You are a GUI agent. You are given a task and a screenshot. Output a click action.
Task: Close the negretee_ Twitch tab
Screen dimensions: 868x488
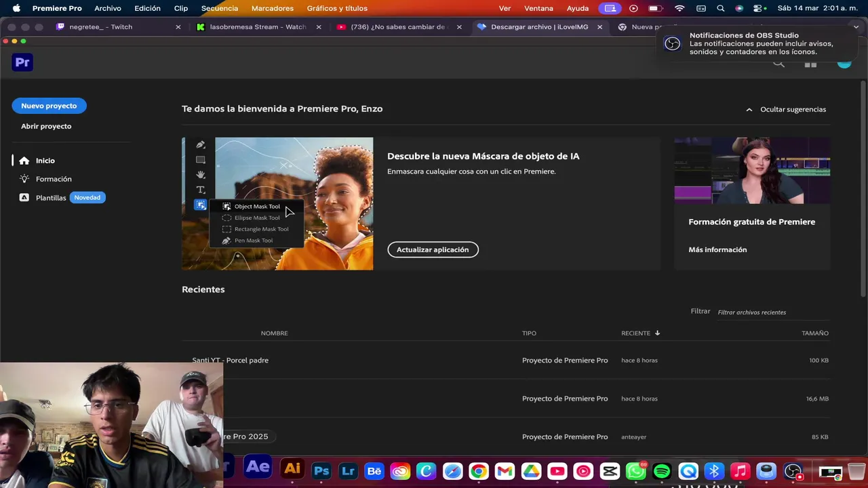coord(178,27)
